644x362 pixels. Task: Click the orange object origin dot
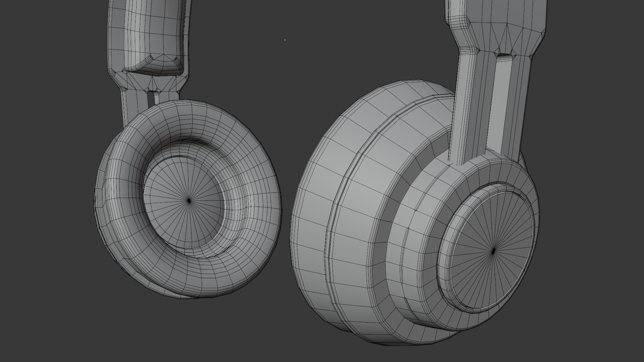(x=285, y=40)
